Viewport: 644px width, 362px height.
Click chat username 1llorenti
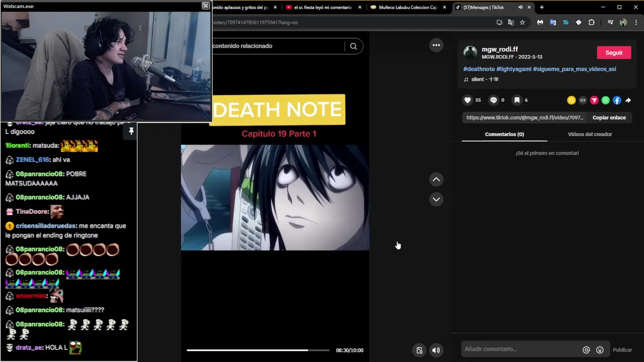(x=18, y=145)
